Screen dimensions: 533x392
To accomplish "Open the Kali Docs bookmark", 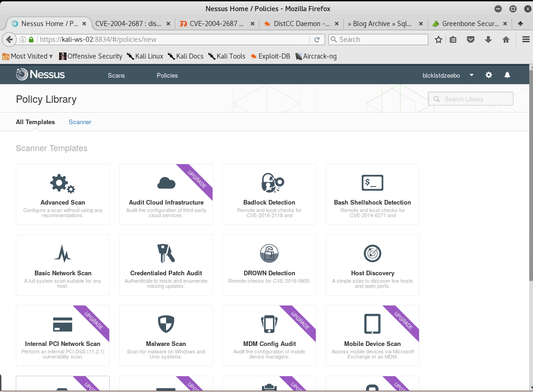I will [x=186, y=56].
